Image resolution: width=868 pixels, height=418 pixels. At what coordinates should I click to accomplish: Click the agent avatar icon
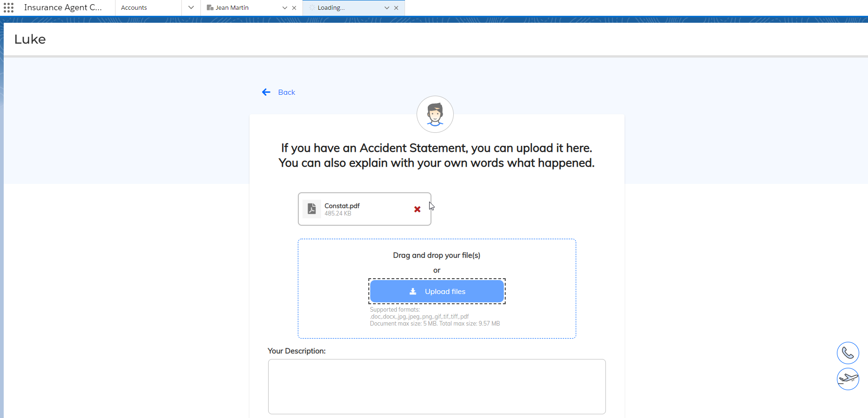point(435,114)
